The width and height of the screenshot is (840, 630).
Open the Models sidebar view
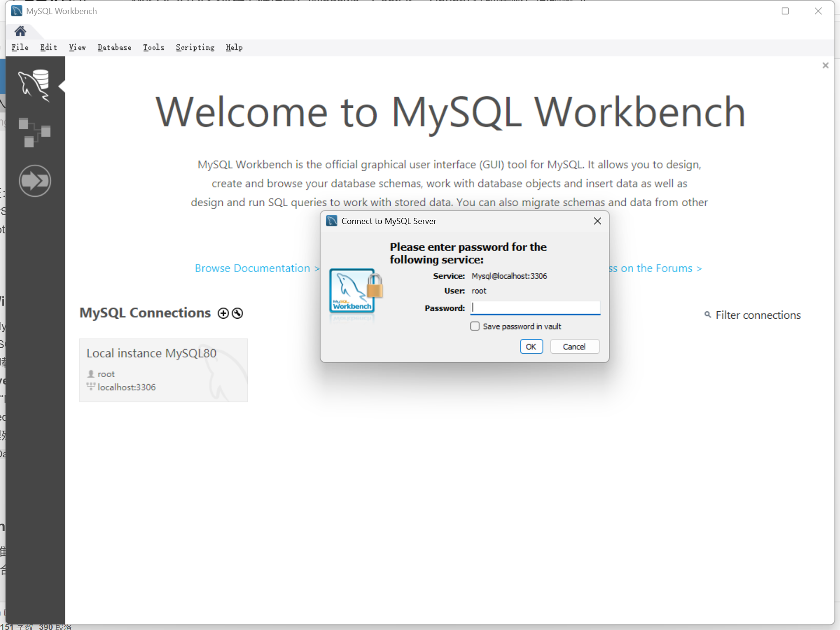coord(35,133)
